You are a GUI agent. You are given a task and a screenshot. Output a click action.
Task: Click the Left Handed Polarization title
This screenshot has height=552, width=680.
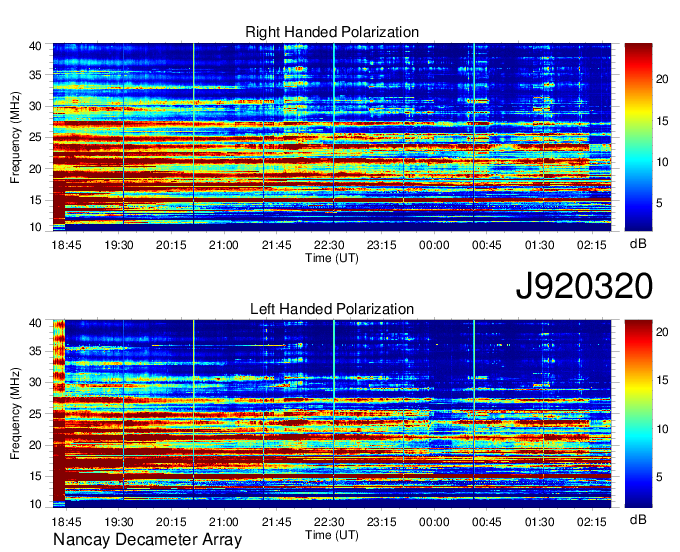pyautogui.click(x=332, y=309)
